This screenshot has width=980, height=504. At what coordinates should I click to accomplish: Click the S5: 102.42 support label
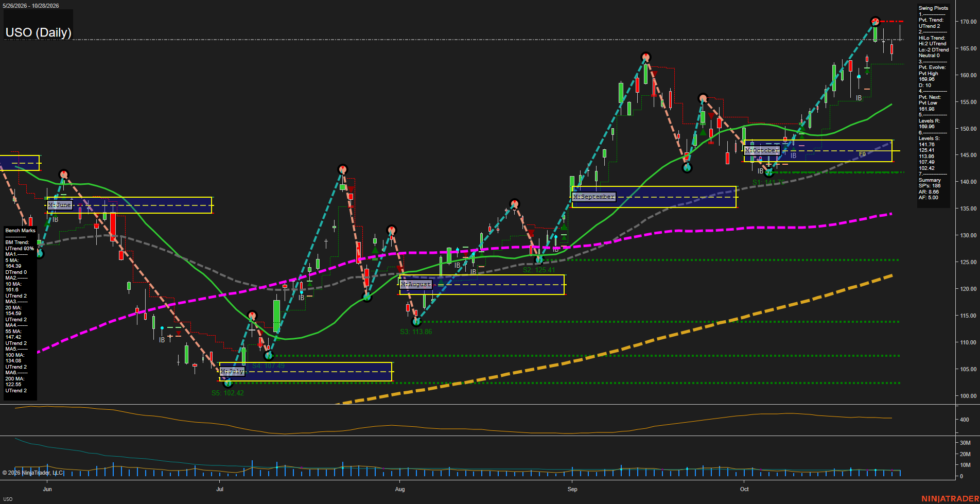227,393
